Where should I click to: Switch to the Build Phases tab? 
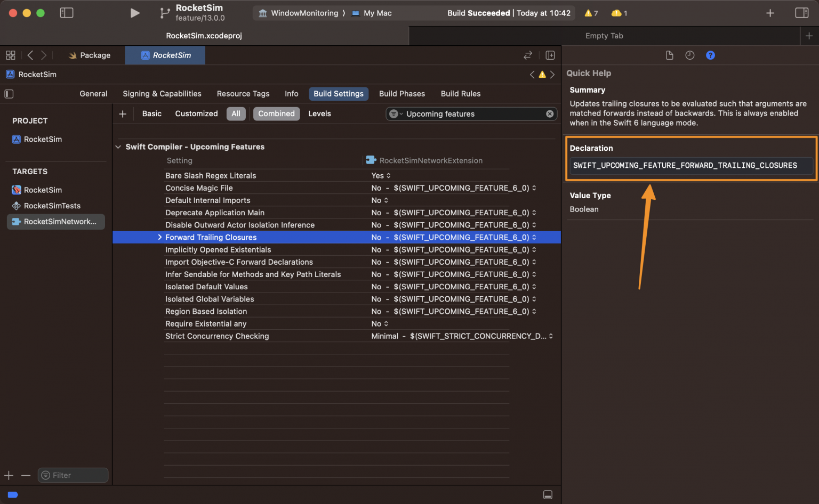[x=402, y=94]
